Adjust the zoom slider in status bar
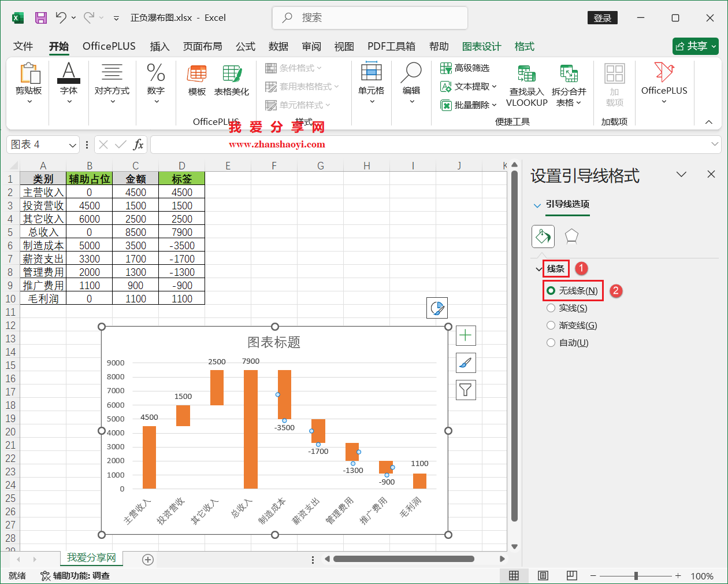 pos(636,576)
